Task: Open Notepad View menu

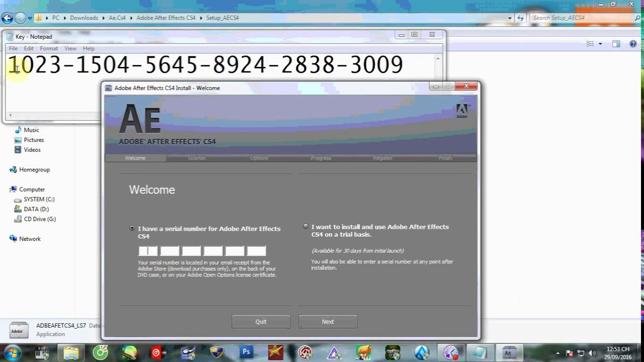Action: [70, 48]
